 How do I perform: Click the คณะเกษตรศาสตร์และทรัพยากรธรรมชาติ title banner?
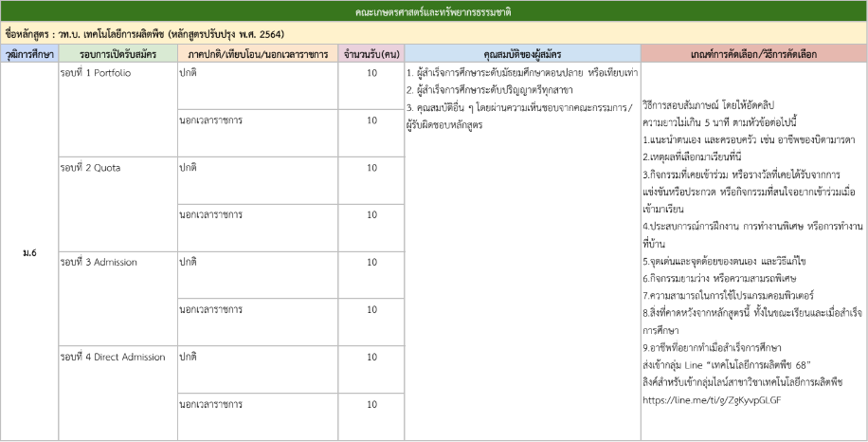[x=434, y=13]
